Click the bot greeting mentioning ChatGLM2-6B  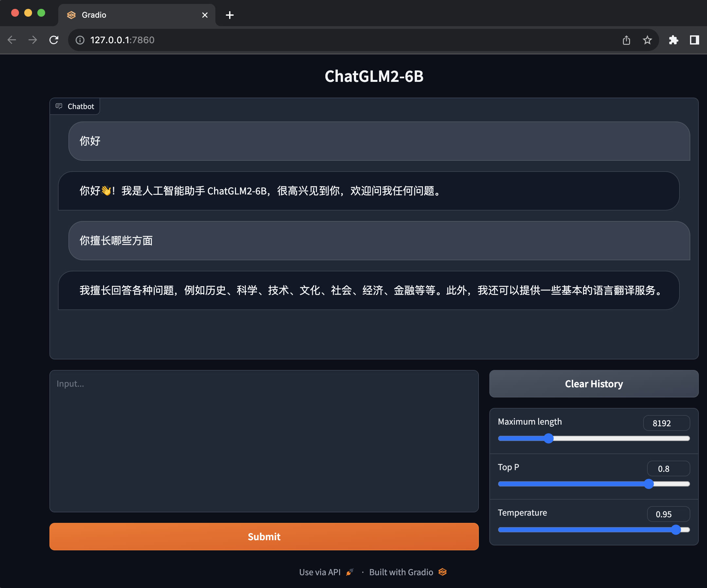click(x=369, y=191)
